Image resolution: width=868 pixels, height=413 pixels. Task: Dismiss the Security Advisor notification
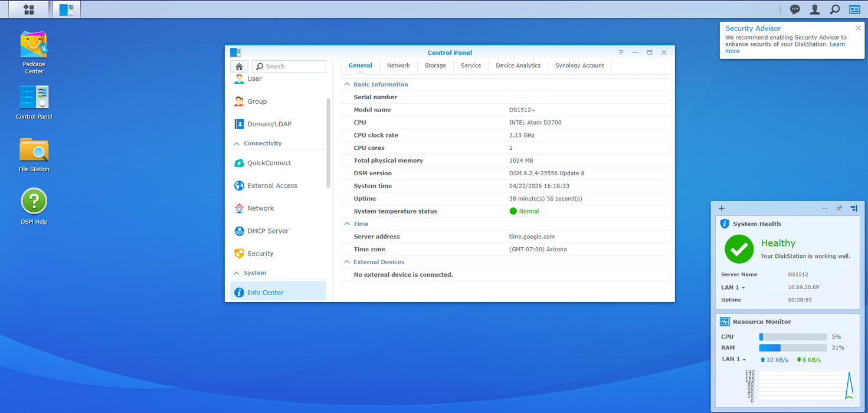coord(858,28)
